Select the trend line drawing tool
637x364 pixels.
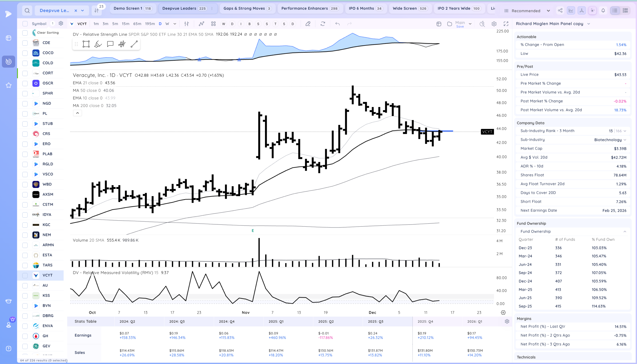pyautogui.click(x=134, y=44)
